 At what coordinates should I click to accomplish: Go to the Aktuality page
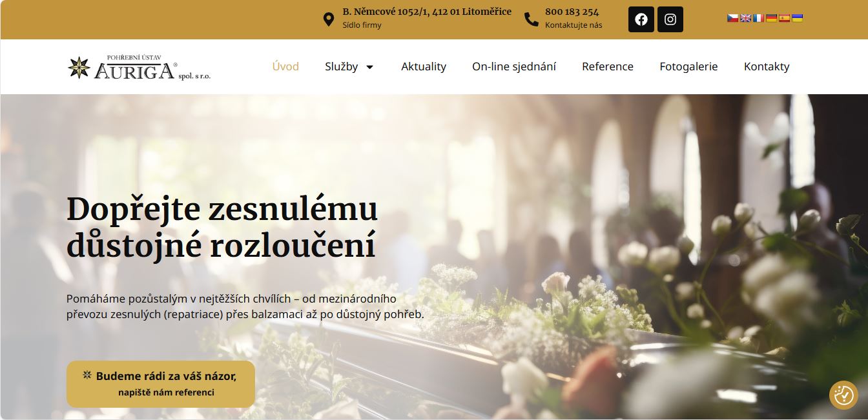(424, 66)
